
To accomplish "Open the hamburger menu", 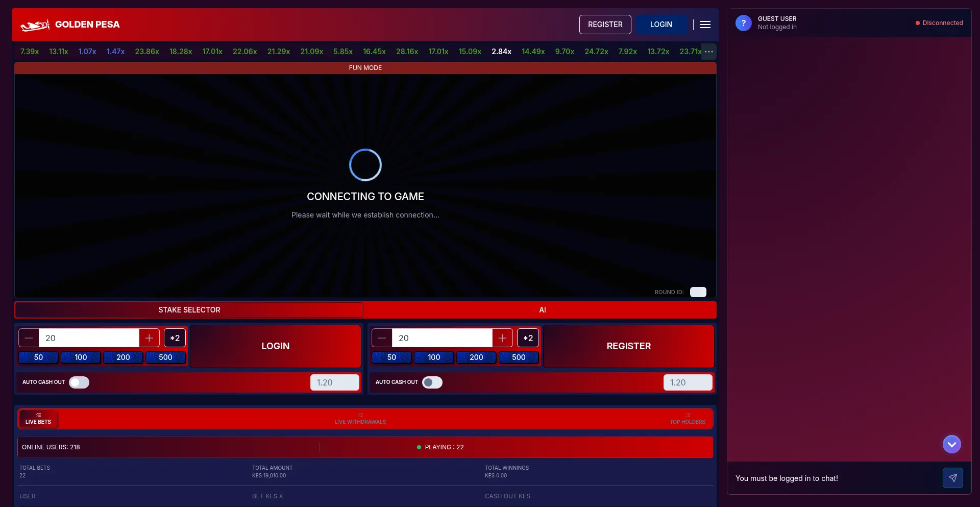I will [705, 25].
